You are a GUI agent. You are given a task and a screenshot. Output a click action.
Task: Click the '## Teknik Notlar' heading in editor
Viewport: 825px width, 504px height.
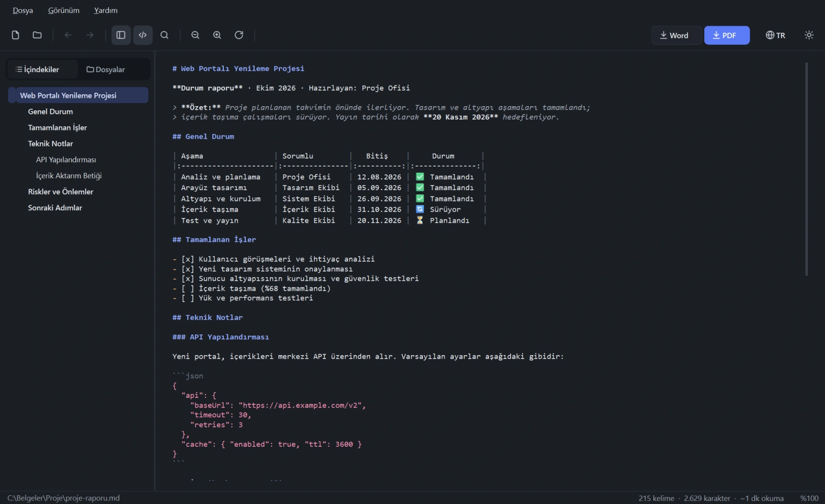click(x=207, y=317)
